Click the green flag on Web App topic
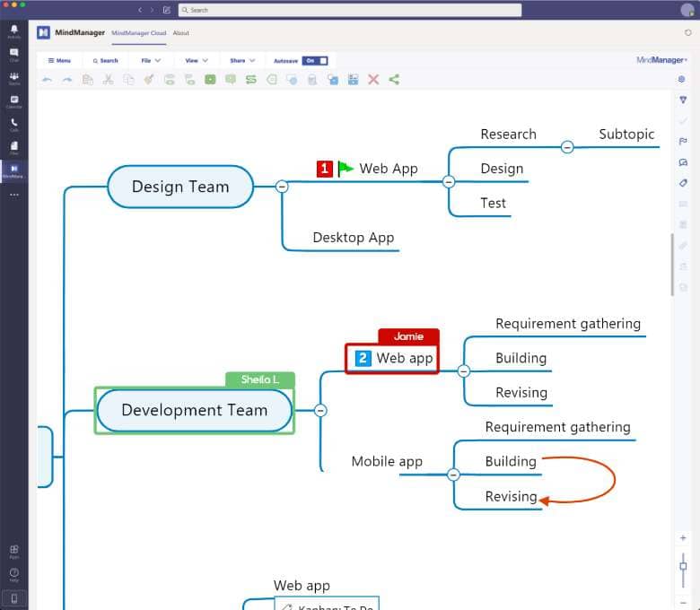 pyautogui.click(x=346, y=169)
